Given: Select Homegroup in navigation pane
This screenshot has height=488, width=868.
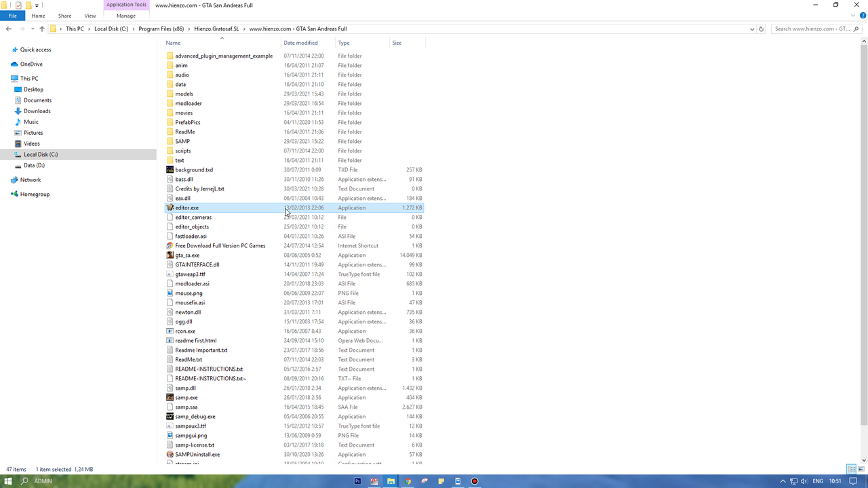Looking at the screenshot, I should click(35, 195).
